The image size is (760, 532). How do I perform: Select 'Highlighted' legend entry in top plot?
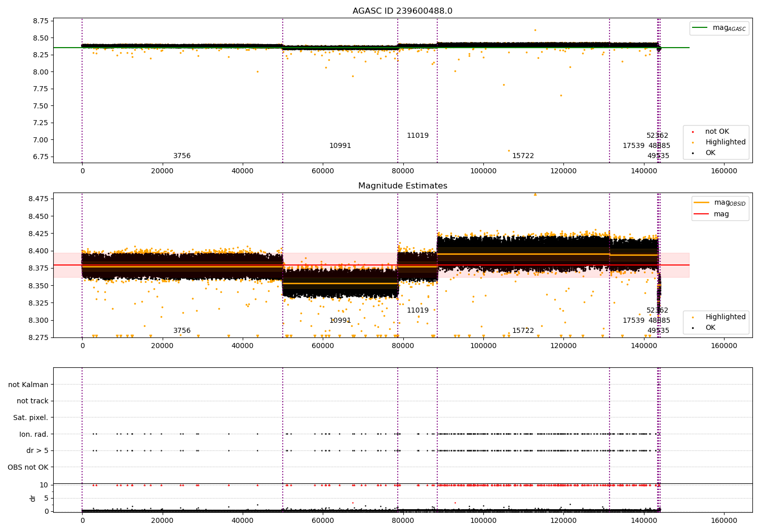[x=726, y=142]
